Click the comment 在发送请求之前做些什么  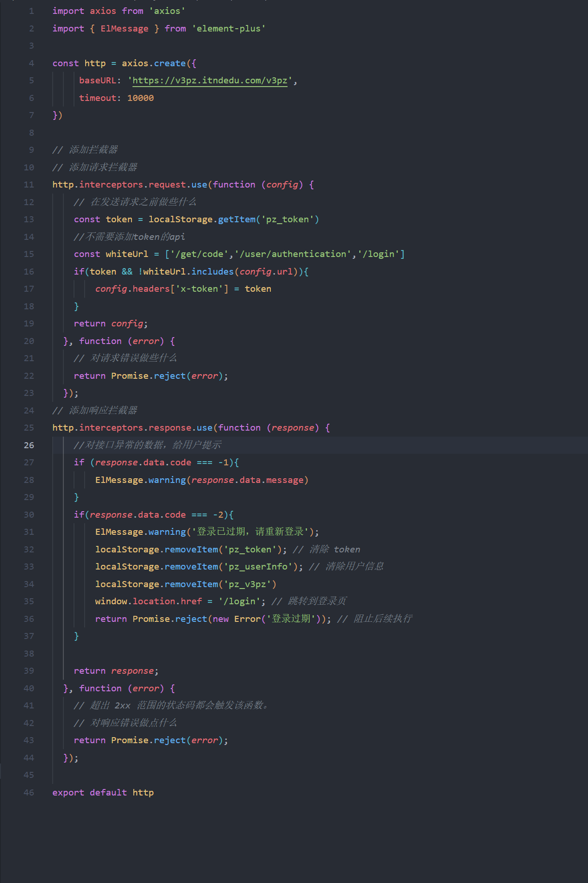click(x=135, y=202)
